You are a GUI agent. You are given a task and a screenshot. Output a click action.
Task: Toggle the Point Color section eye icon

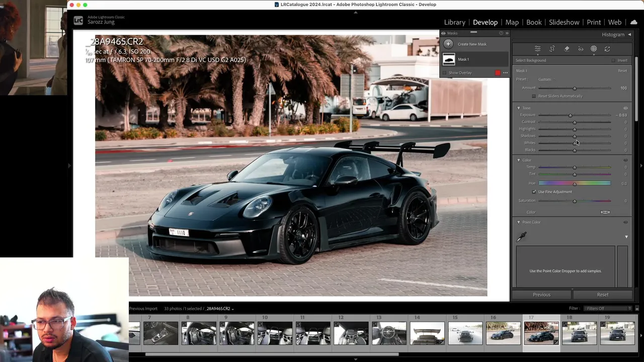point(626,222)
